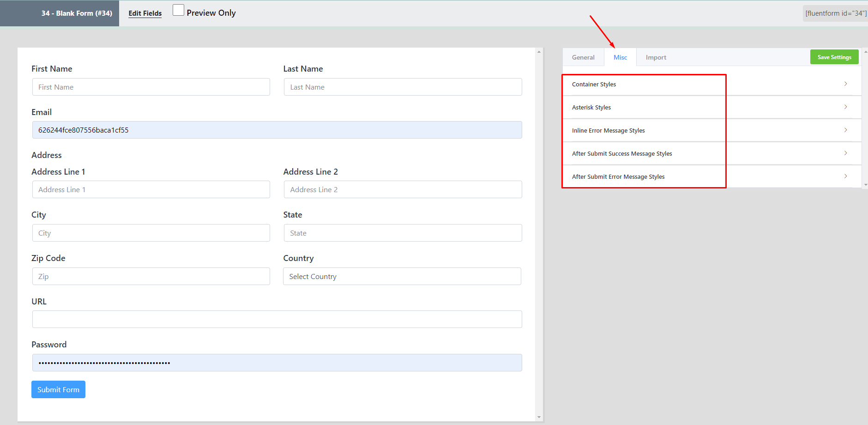The image size is (868, 425).
Task: Click the Address section heading
Action: 47,155
